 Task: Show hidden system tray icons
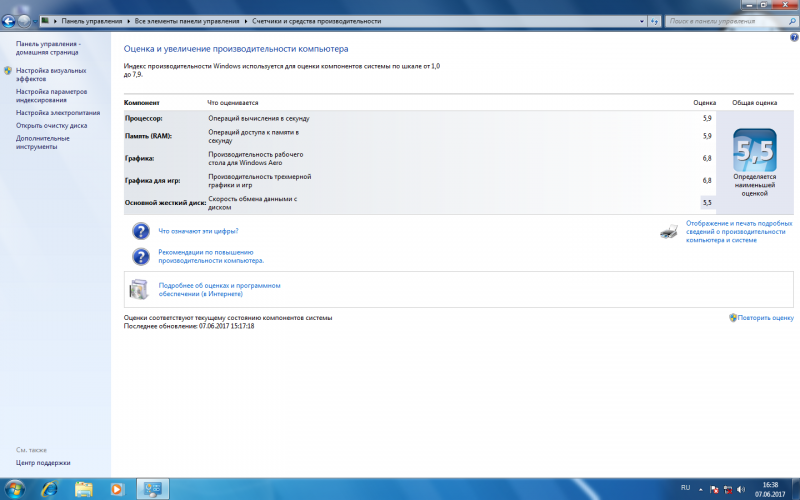702,488
